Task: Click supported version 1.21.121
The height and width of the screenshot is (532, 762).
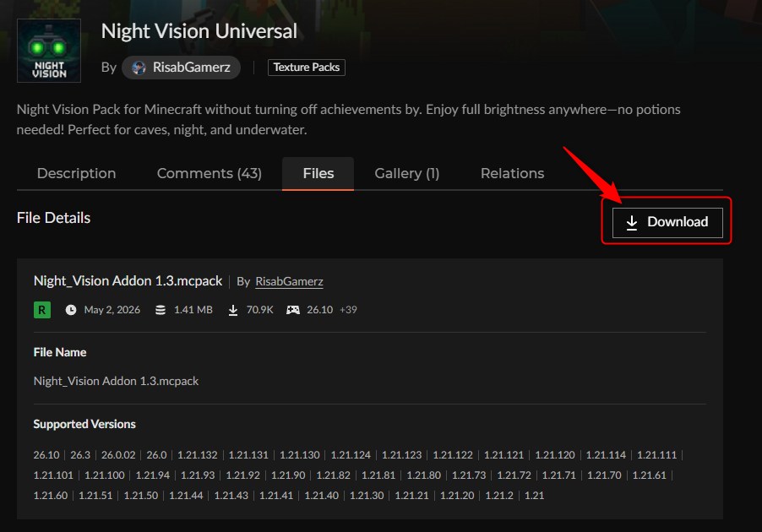Action: click(x=503, y=455)
